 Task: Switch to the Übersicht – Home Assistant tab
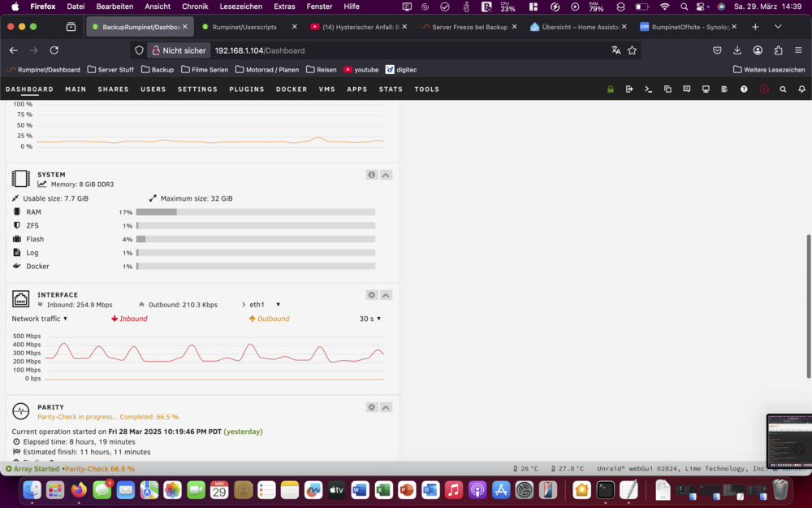tap(579, 27)
